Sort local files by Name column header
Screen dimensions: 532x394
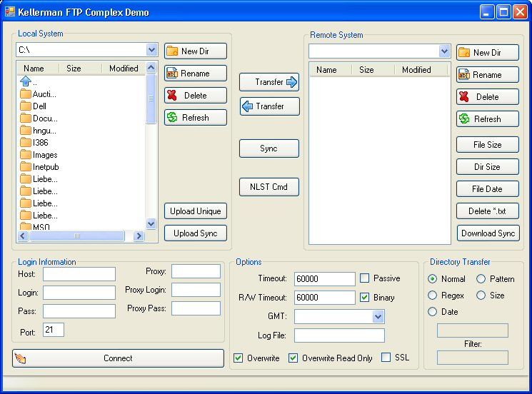[x=34, y=69]
